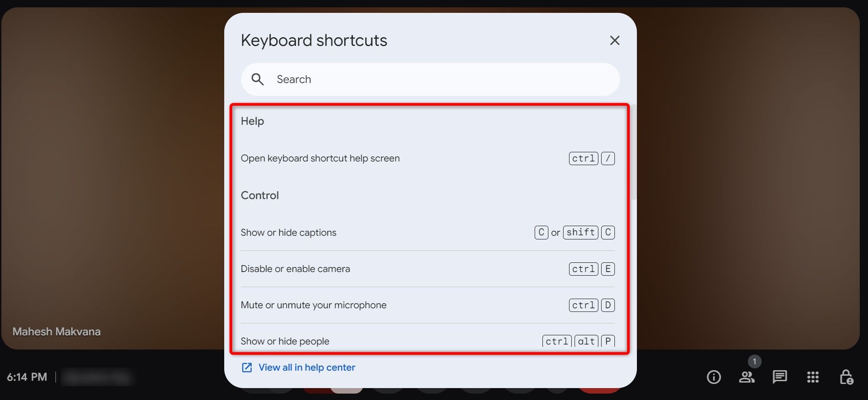Select the Show or hide captions row
Viewport: 868px width, 400px height.
288,233
